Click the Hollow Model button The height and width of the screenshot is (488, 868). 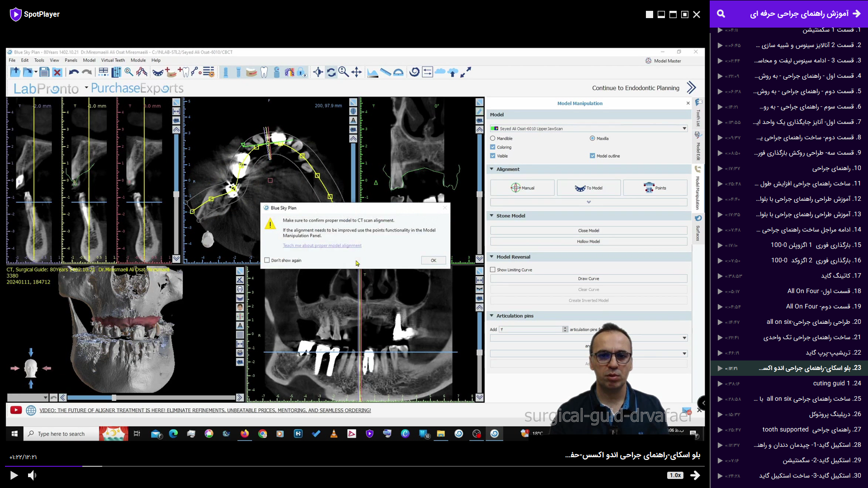coord(588,242)
